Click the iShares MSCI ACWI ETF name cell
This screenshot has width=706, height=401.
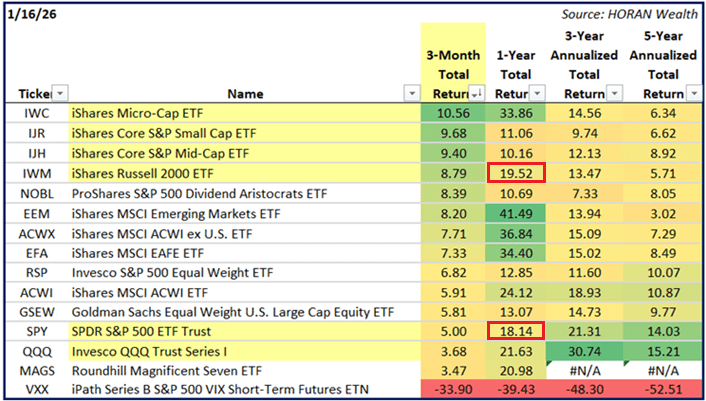click(244, 293)
